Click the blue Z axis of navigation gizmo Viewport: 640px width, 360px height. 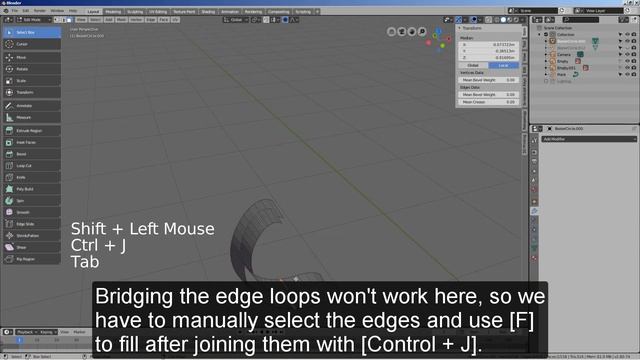pyautogui.click(x=438, y=31)
